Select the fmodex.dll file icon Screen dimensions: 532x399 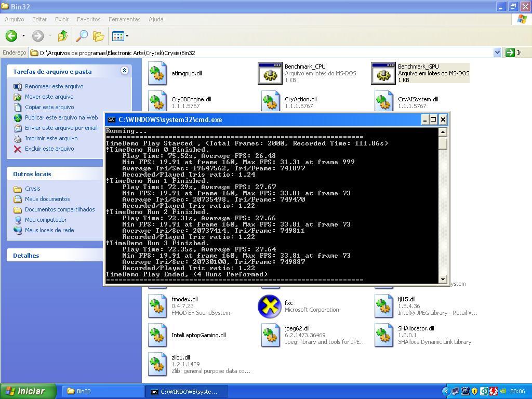(157, 306)
